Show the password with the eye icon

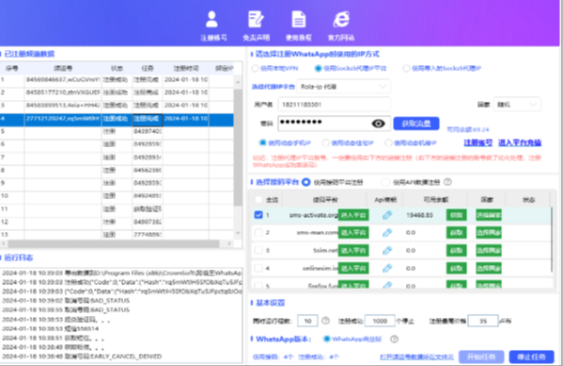click(378, 124)
